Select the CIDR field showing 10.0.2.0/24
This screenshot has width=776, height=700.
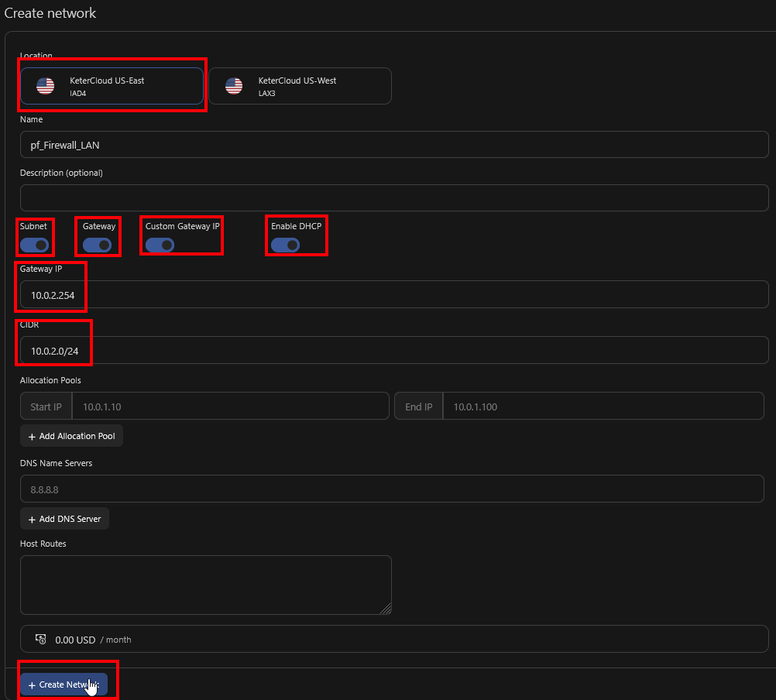coord(387,350)
